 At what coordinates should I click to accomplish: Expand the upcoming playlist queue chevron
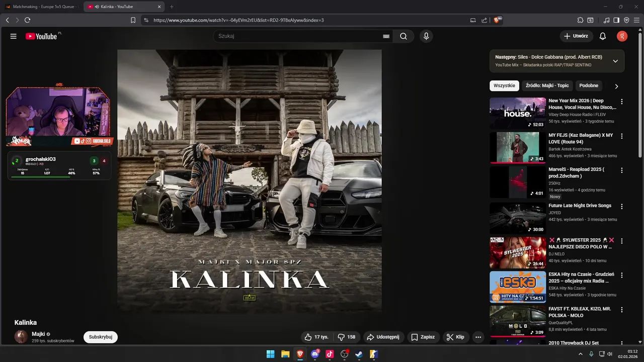point(615,61)
